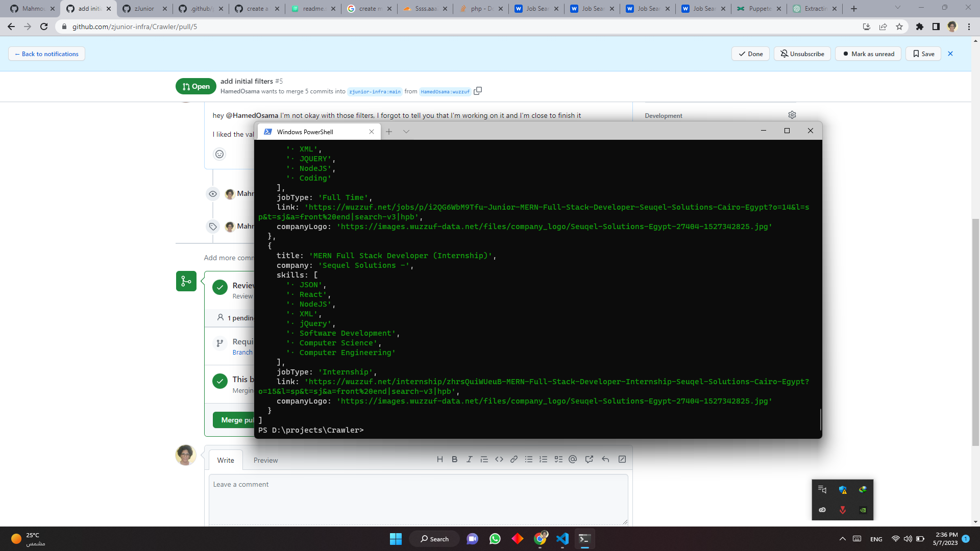
Task: Add a link with the link icon
Action: click(514, 459)
